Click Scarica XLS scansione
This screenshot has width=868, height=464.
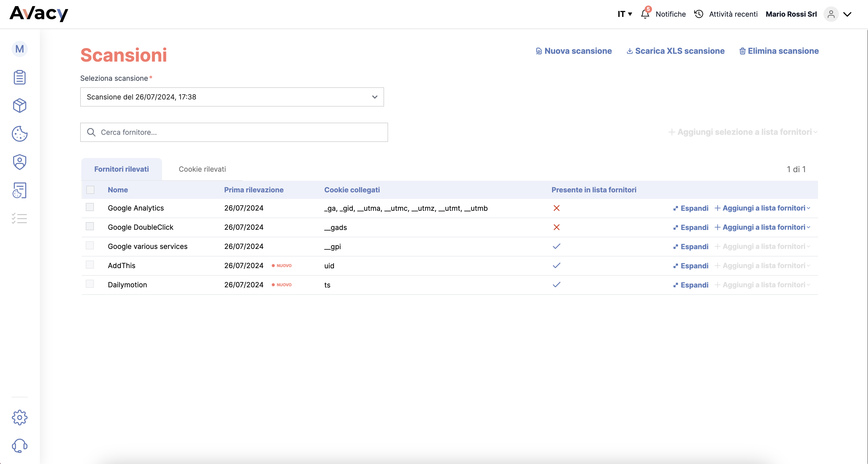(675, 51)
